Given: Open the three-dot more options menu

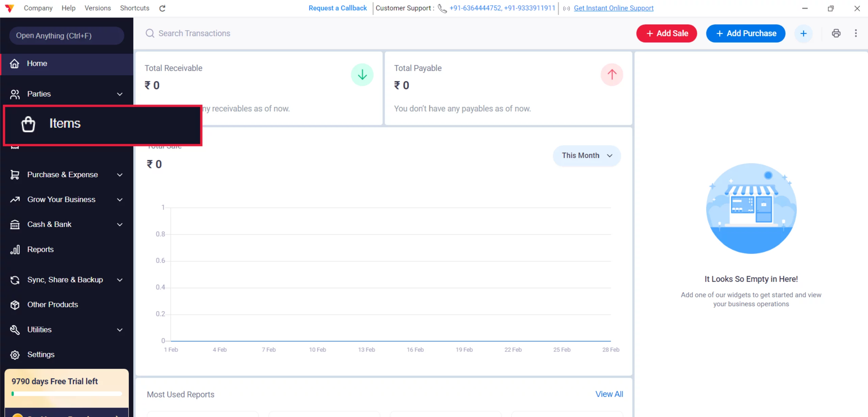Looking at the screenshot, I should [855, 33].
